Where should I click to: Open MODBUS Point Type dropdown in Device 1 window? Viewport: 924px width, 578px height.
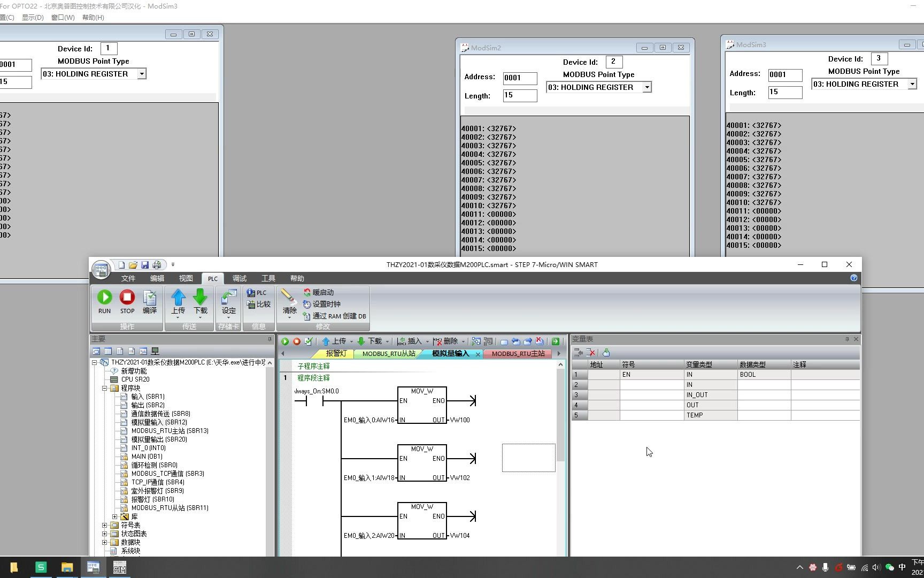(142, 74)
